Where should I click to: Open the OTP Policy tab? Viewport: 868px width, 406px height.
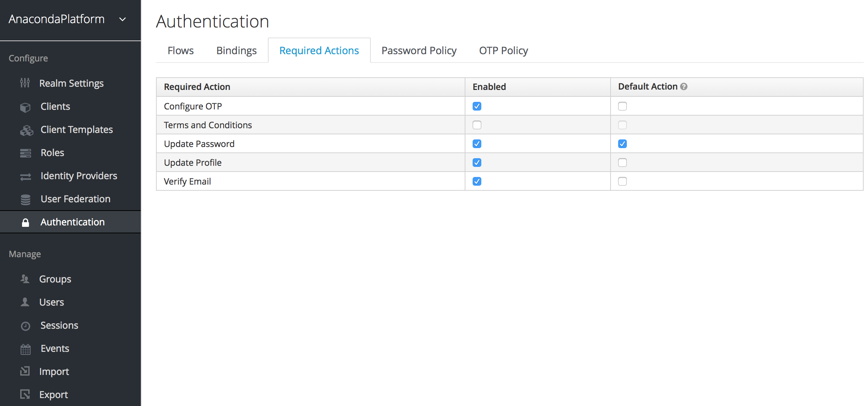tap(503, 51)
